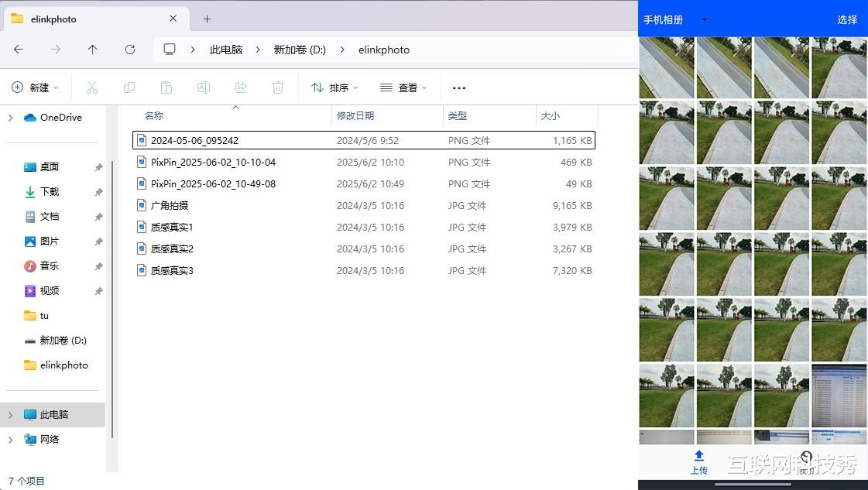The width and height of the screenshot is (868, 490).
Task: Click the sidebar vertical scrollbar
Action: coord(112,299)
